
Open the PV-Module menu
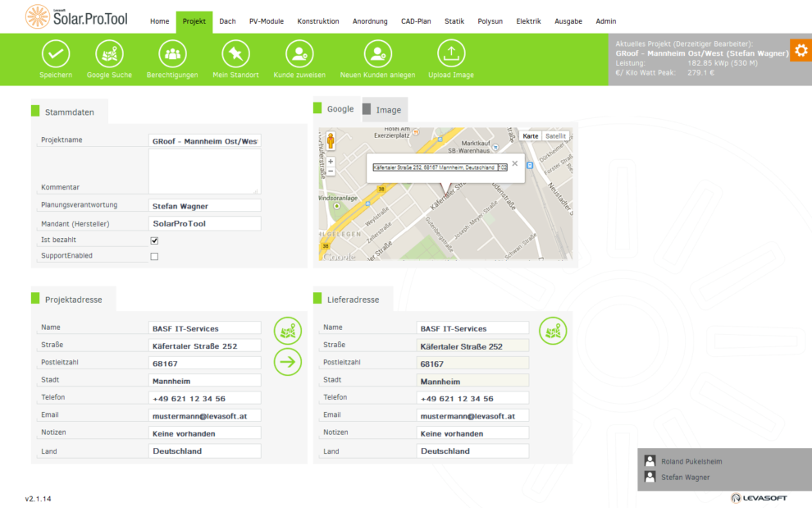tap(266, 21)
